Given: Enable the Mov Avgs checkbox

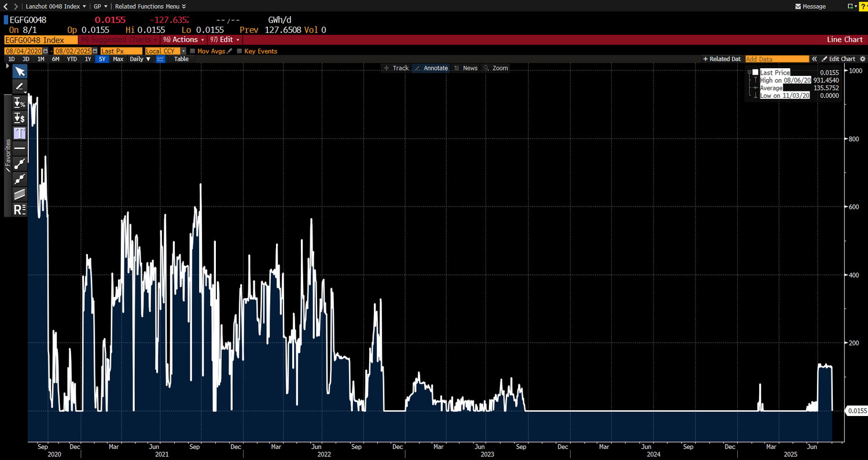Looking at the screenshot, I should click(x=193, y=51).
